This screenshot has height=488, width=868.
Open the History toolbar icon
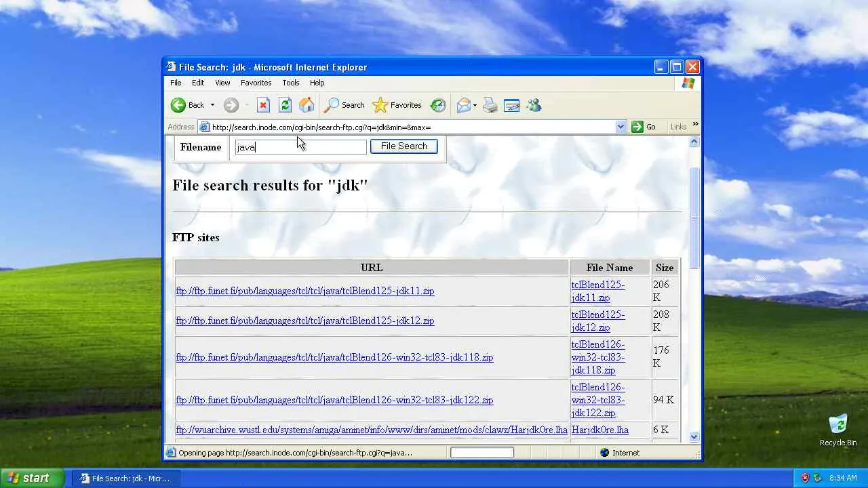tap(438, 105)
